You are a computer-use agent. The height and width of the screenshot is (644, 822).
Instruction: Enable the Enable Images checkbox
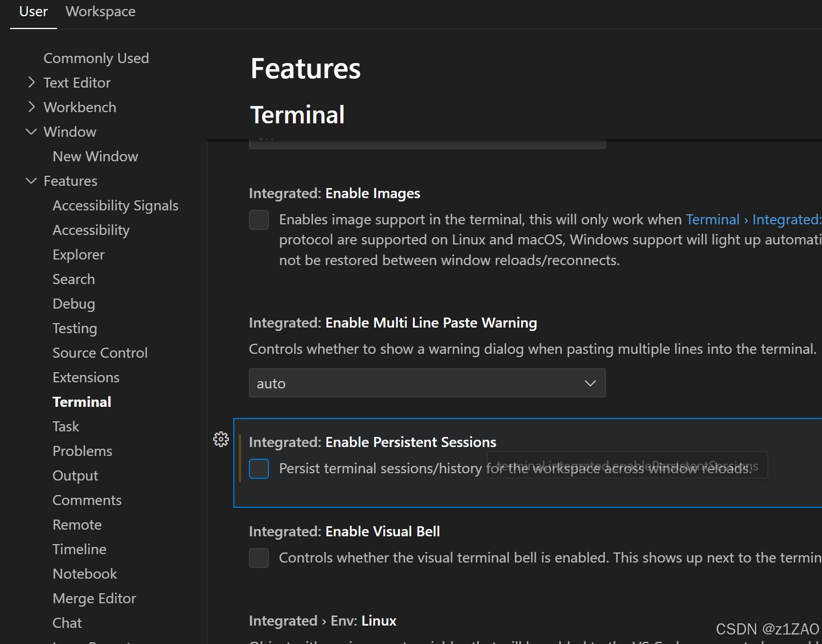pyautogui.click(x=259, y=220)
